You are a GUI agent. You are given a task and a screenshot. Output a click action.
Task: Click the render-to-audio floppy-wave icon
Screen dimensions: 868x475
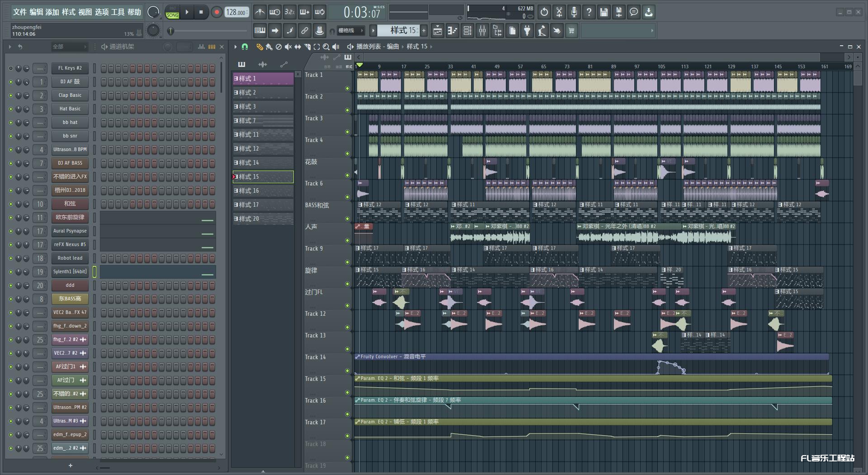point(619,12)
